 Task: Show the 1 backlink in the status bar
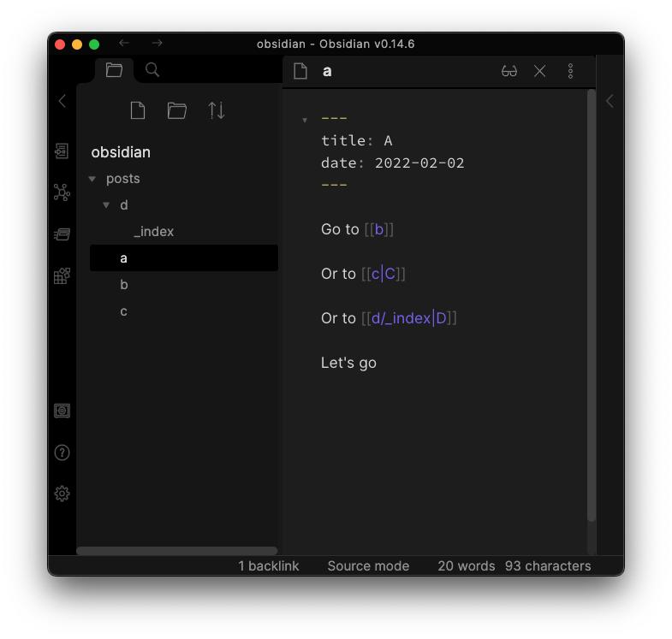[x=268, y=565]
